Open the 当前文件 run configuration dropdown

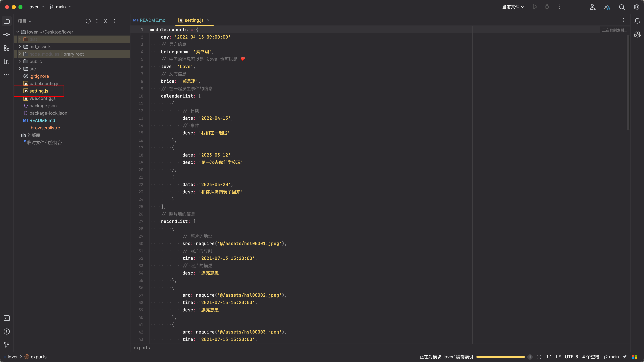point(513,7)
